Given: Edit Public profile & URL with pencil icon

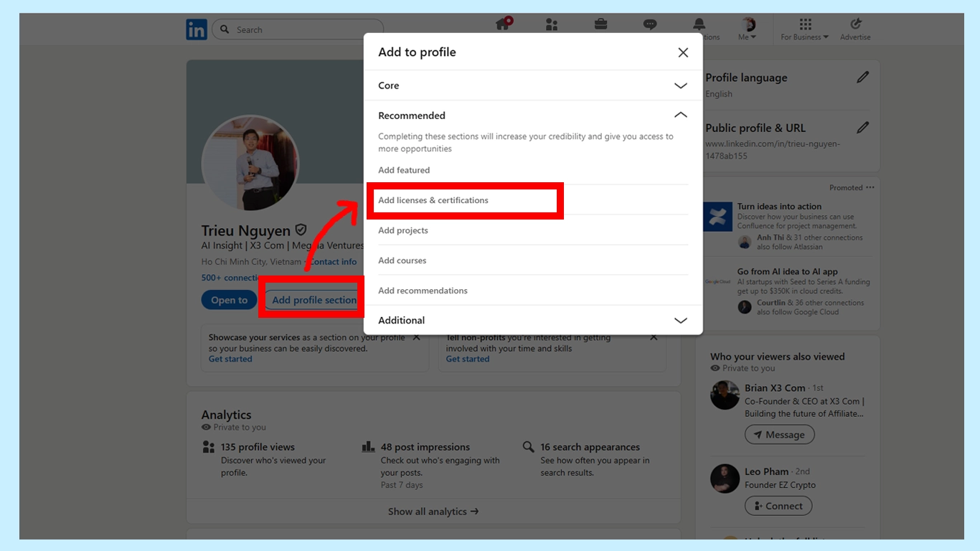Looking at the screenshot, I should (862, 126).
